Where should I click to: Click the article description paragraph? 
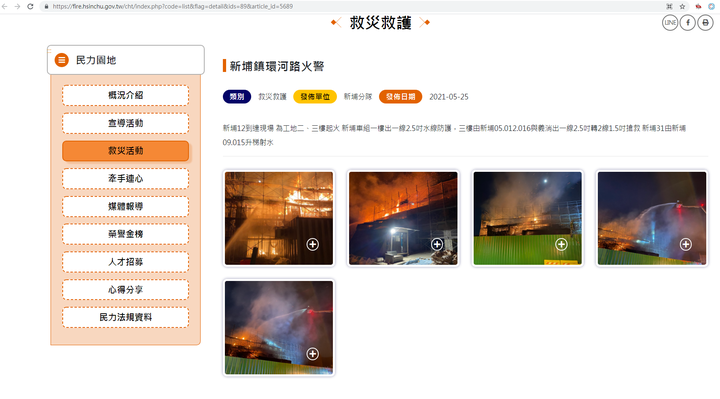pos(454,135)
